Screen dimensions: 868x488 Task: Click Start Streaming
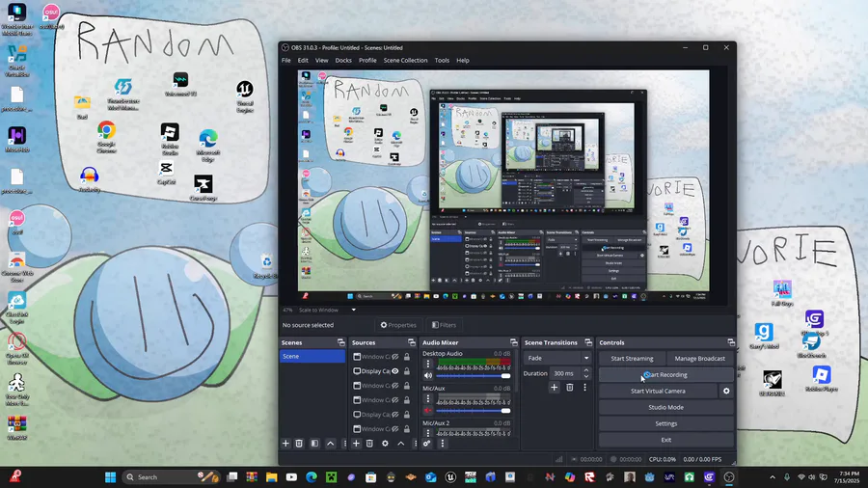click(x=632, y=359)
